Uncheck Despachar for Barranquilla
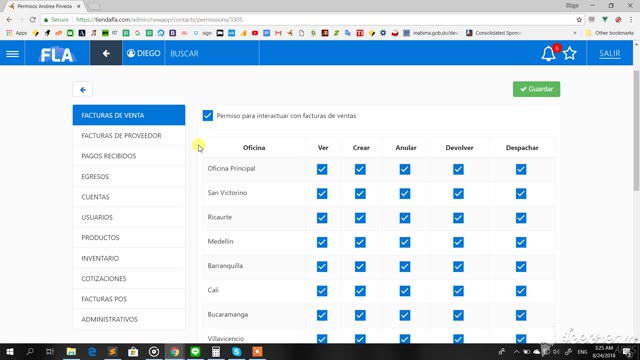The image size is (640, 360). [x=521, y=267]
